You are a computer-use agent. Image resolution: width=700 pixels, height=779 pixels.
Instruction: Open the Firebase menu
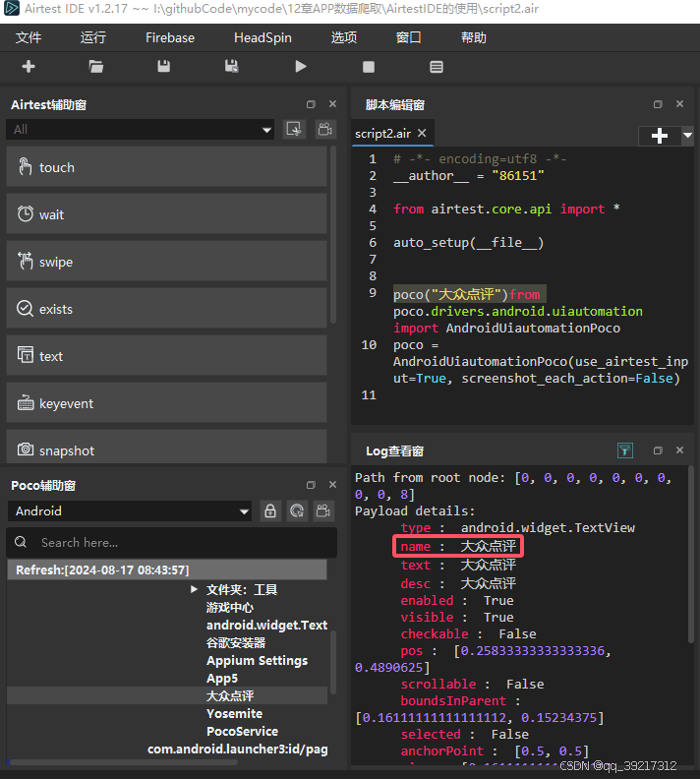pyautogui.click(x=170, y=37)
